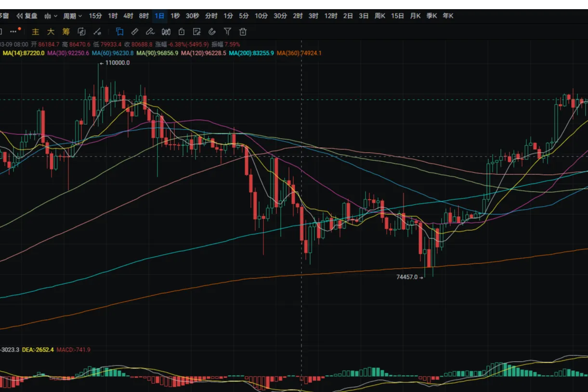Select the pen drawing tool
The height and width of the screenshot is (392, 588).
(150, 32)
